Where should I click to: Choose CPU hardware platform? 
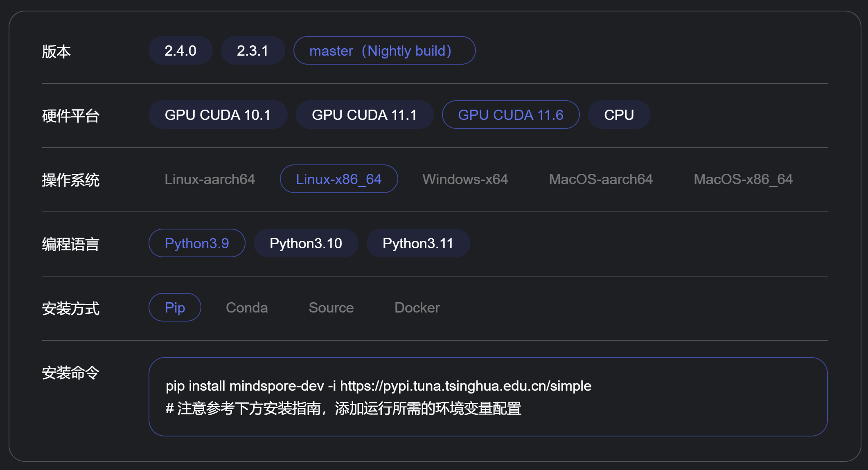pos(619,115)
